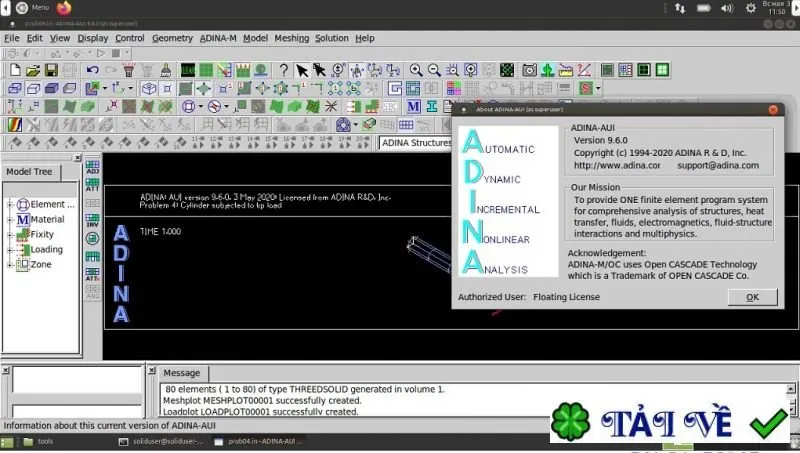Click OK in About dialog

[x=753, y=297]
